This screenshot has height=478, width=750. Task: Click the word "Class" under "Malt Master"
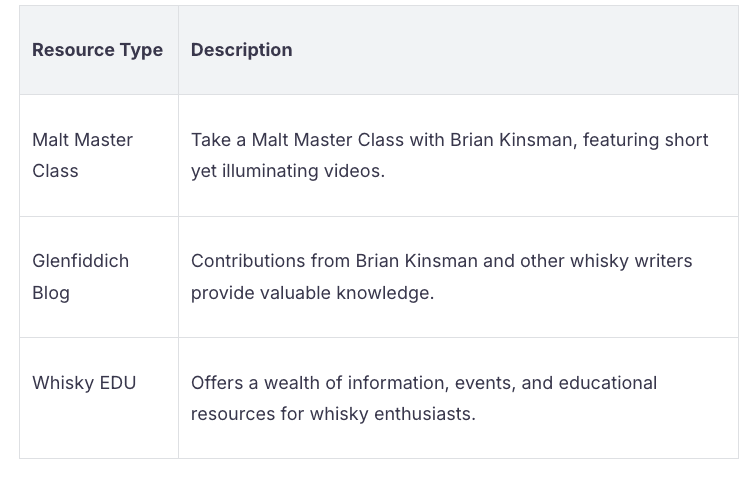coord(55,171)
